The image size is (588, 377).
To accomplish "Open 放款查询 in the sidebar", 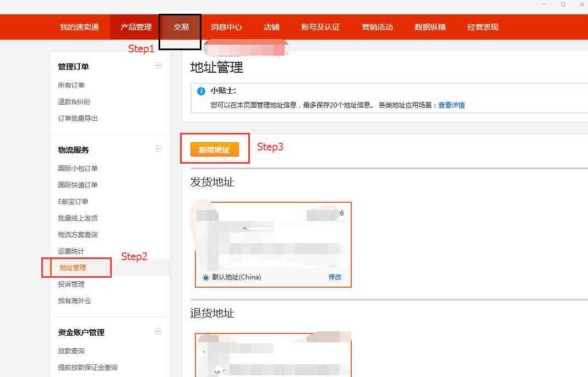I will tap(71, 351).
